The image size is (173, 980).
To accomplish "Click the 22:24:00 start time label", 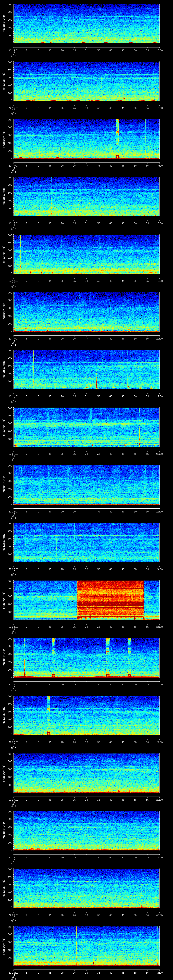I will (13, 627).
